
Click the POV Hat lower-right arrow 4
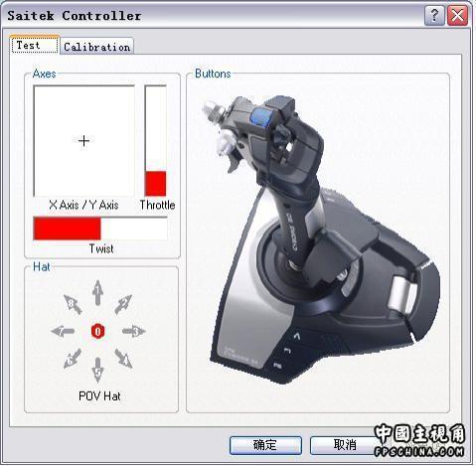[x=123, y=359]
